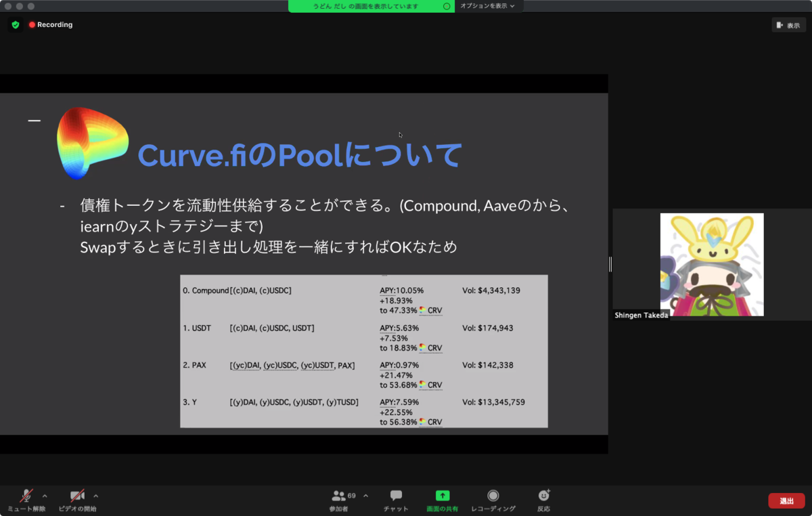Click the 'Vol: $174,943' value

click(x=488, y=328)
